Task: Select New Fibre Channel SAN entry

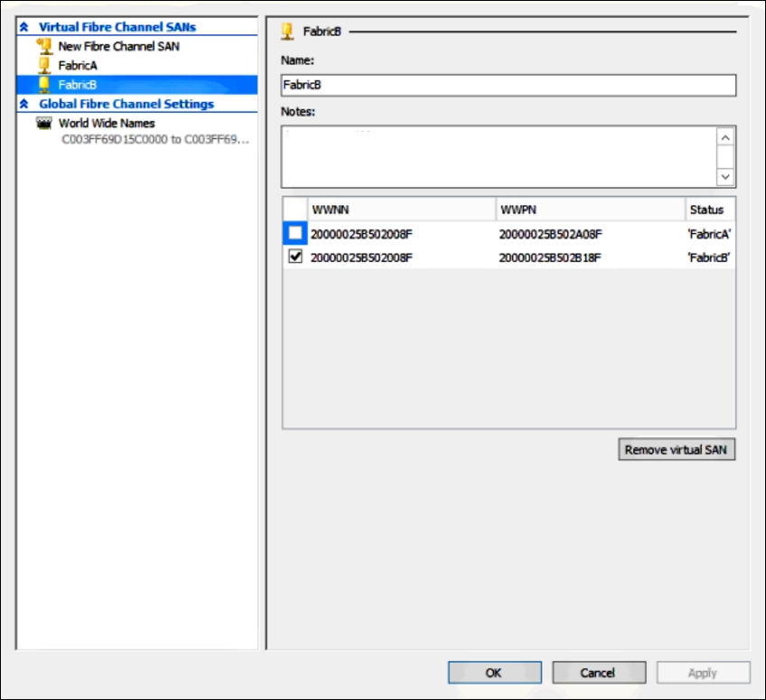Action: (x=118, y=46)
